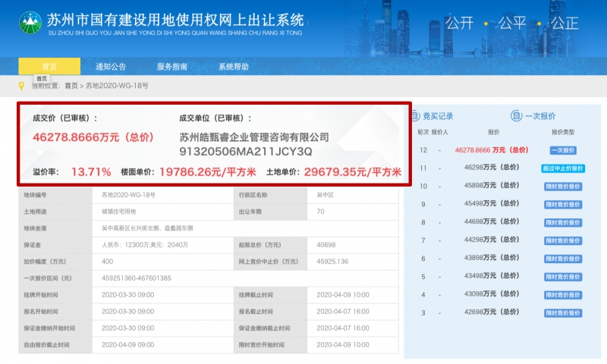This screenshot has width=607, height=364.
Task: Click the location pin icon in breadcrumb
Action: pyautogui.click(x=22, y=86)
